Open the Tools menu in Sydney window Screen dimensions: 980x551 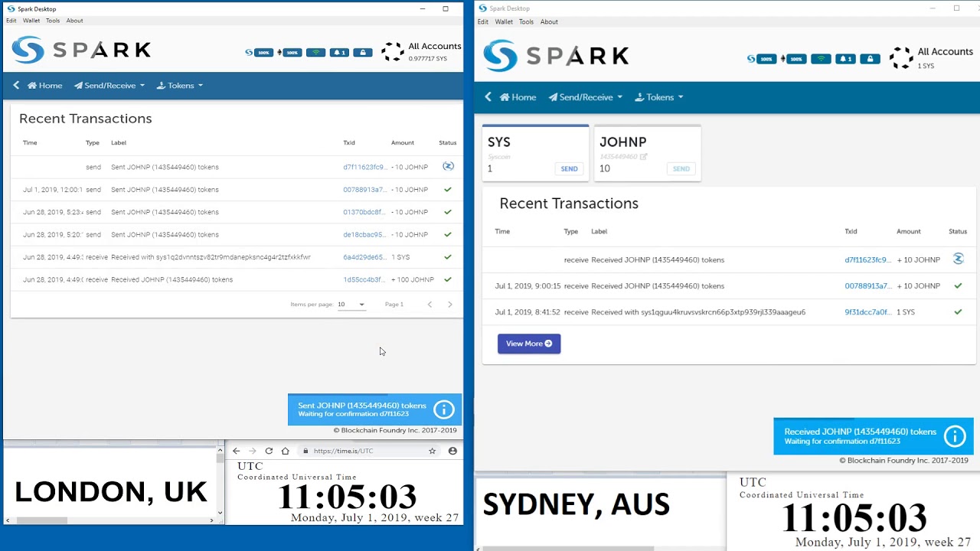click(526, 21)
